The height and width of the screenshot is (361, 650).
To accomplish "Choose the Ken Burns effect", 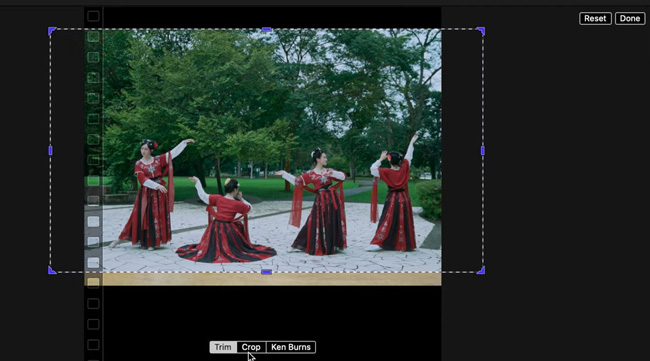I will click(x=291, y=347).
